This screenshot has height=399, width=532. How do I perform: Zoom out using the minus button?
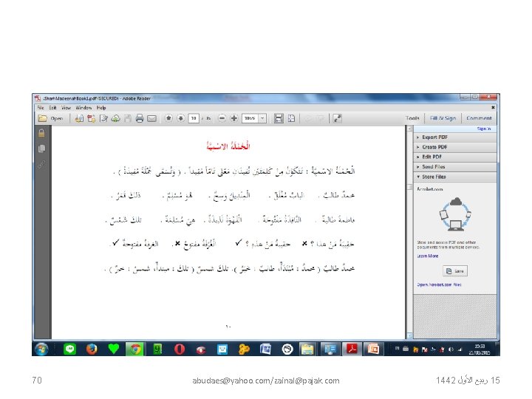coord(222,118)
